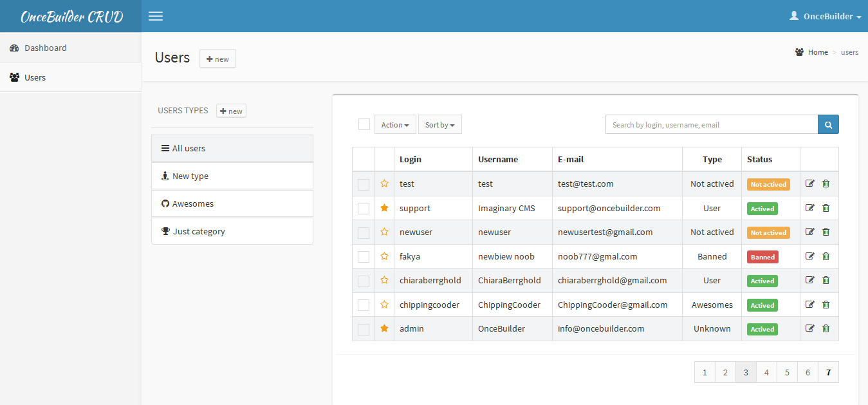Check the chiaraberrghold row checkbox
Image resolution: width=868 pixels, height=405 pixels.
point(364,281)
